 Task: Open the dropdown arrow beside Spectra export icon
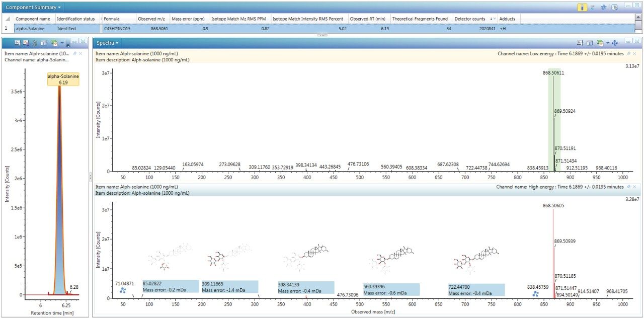(x=607, y=43)
